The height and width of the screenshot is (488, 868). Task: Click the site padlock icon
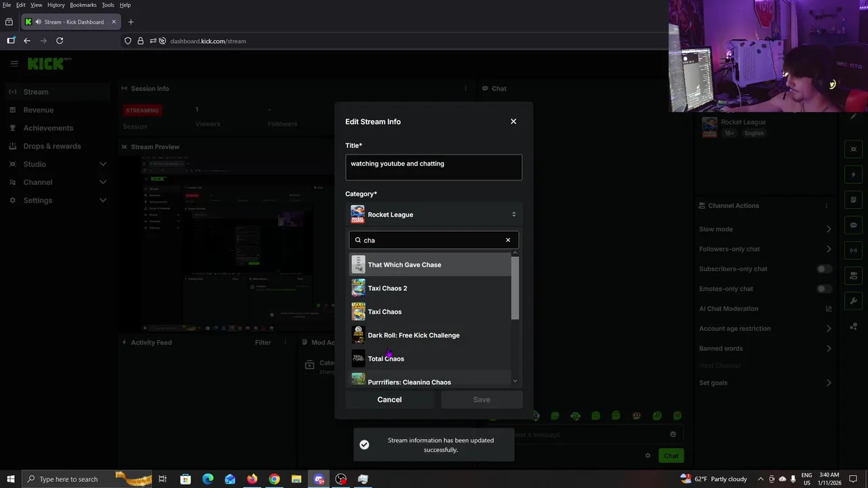click(140, 41)
